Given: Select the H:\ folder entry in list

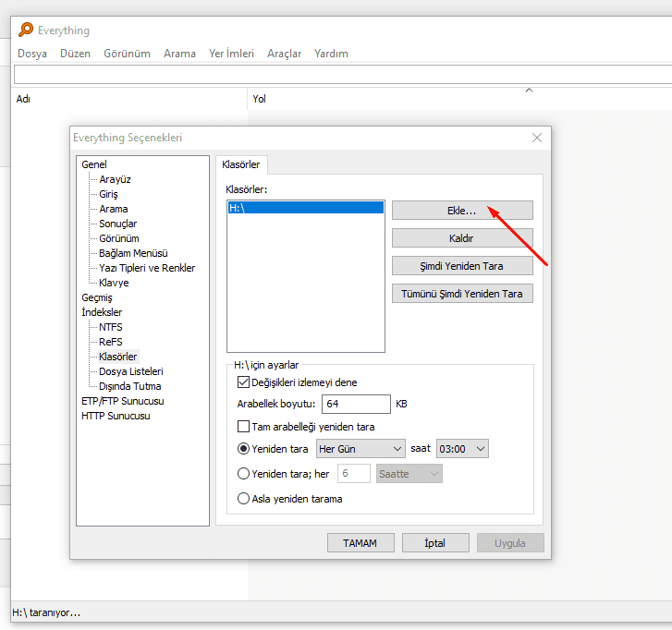Looking at the screenshot, I should click(306, 208).
